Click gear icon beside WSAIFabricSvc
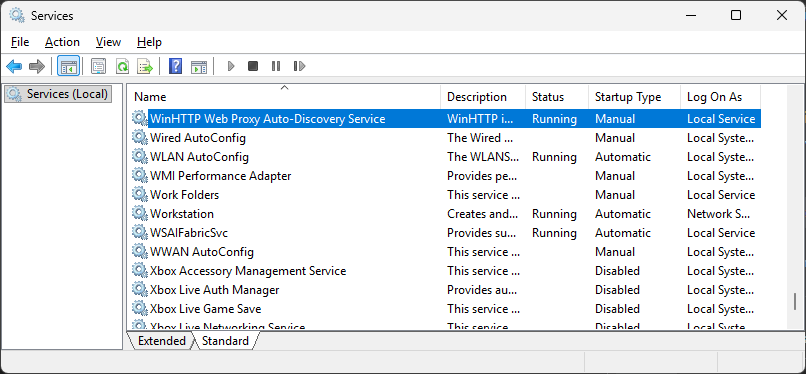This screenshot has height=374, width=806. (x=139, y=232)
